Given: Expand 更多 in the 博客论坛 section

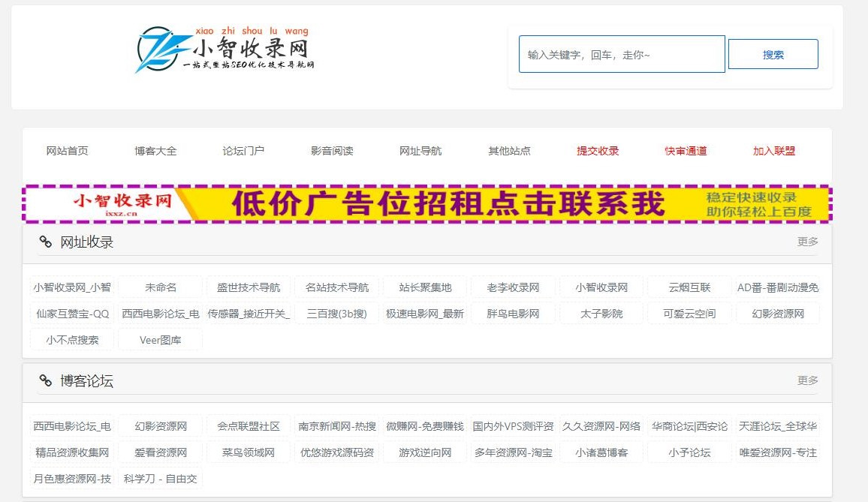Looking at the screenshot, I should click(807, 380).
